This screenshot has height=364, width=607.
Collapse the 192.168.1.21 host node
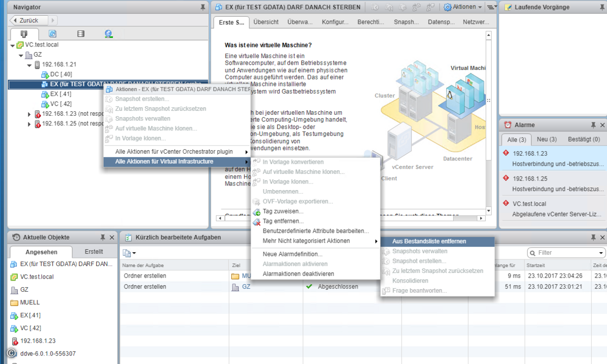pos(29,65)
